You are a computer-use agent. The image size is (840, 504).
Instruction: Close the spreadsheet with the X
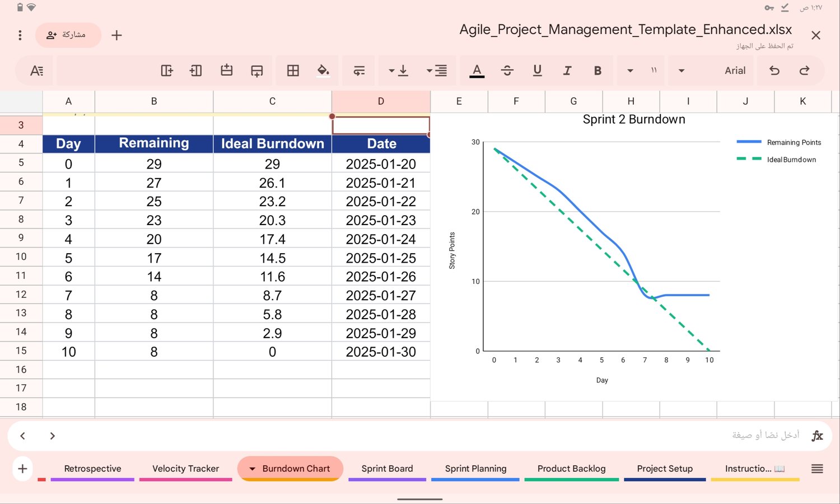pos(816,35)
